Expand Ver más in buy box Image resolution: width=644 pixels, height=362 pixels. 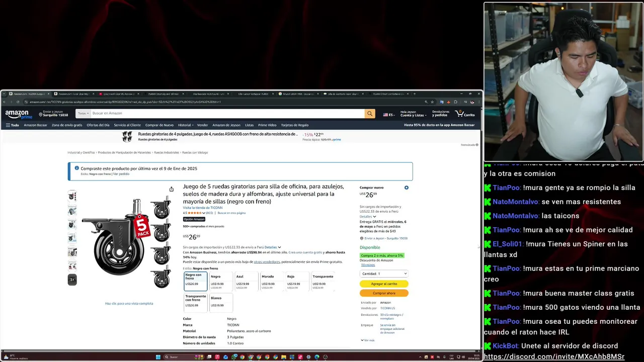(x=368, y=340)
